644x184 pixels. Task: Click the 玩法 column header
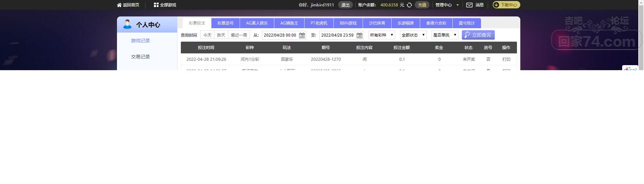287,48
